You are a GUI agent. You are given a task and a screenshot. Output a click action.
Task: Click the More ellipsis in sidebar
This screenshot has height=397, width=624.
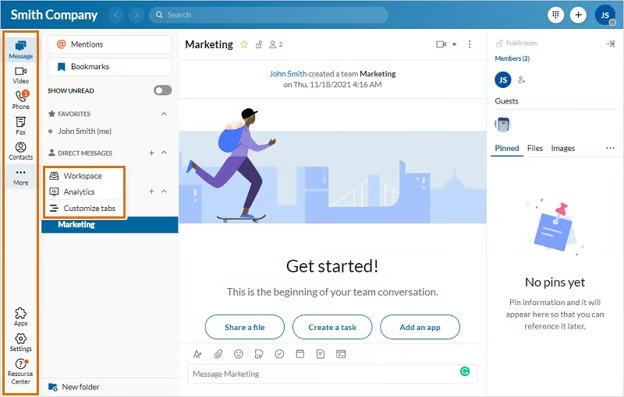pos(21,177)
